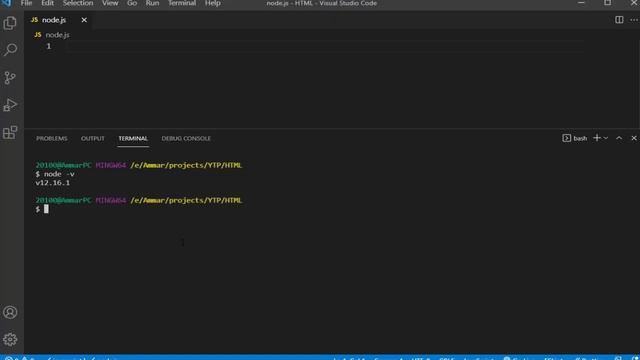
Task: Open the View menu
Action: click(110, 3)
